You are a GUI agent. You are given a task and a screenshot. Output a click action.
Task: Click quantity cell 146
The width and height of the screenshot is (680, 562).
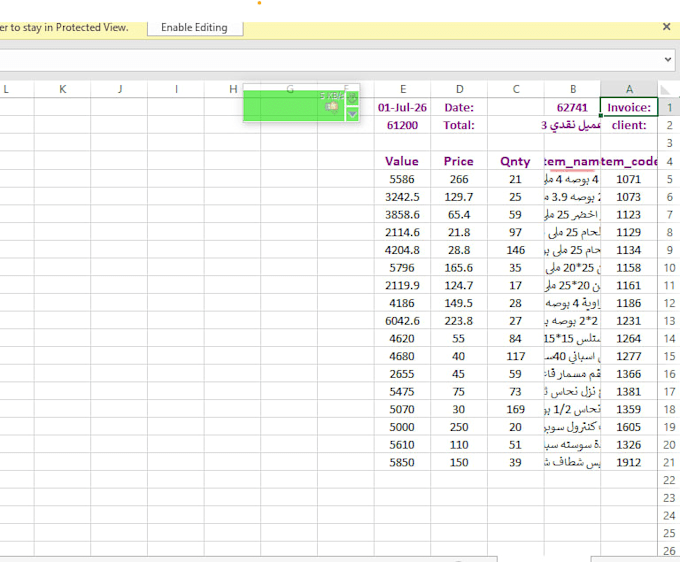[x=516, y=250]
